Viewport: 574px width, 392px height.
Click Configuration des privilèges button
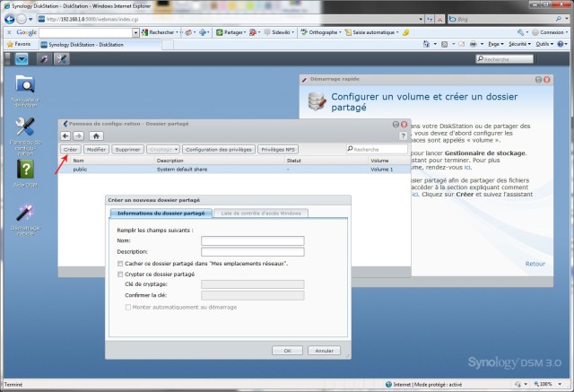[219, 150]
